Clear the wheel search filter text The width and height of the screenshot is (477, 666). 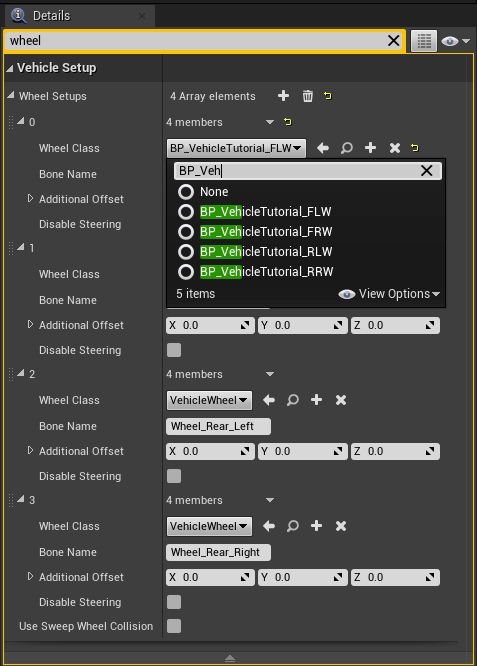tap(393, 41)
